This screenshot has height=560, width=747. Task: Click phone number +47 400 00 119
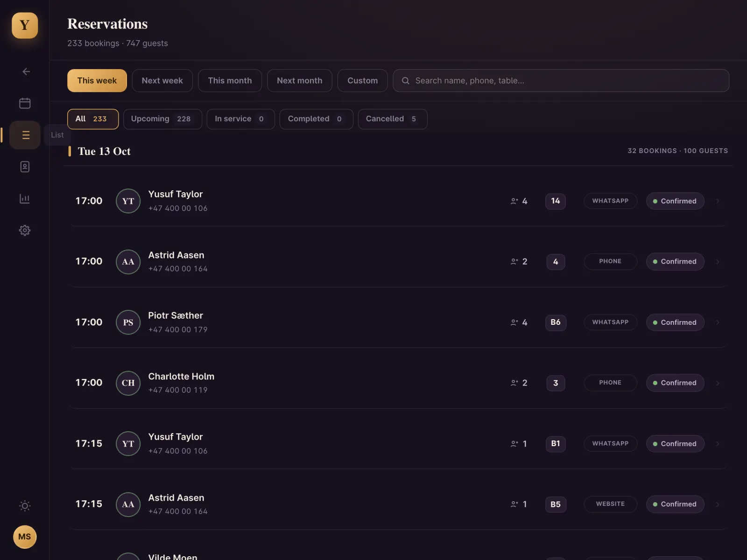(178, 390)
